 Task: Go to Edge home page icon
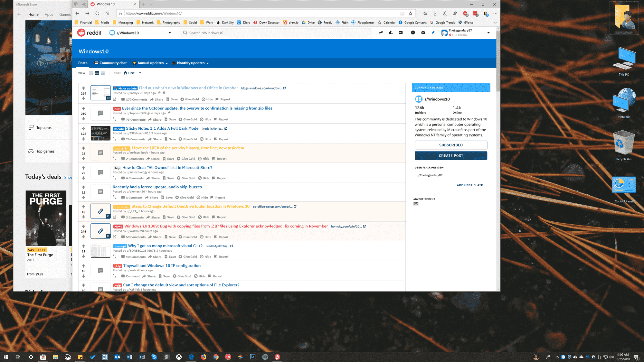[x=107, y=14]
